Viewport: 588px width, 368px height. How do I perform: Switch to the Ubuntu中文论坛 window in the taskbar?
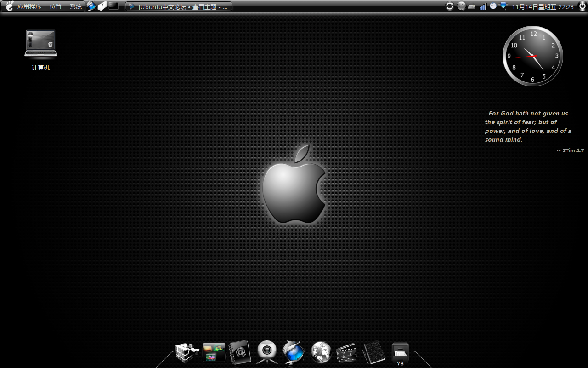(x=179, y=6)
